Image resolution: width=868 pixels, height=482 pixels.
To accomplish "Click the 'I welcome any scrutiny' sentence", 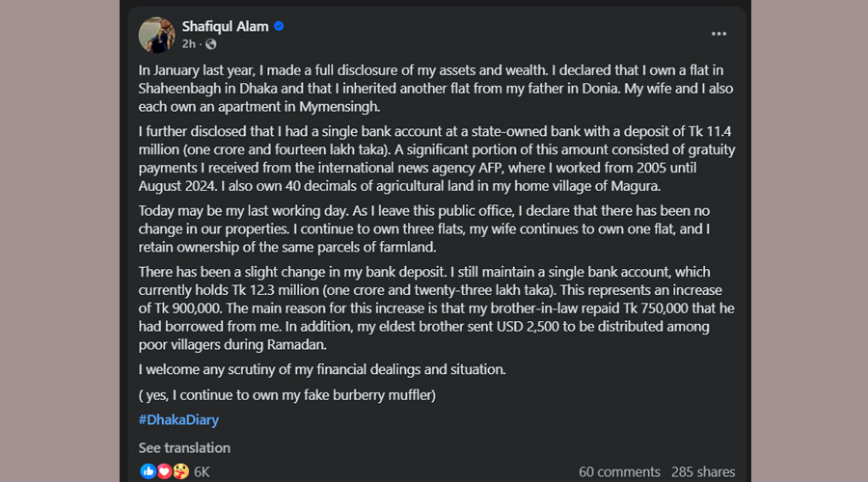I will point(322,369).
